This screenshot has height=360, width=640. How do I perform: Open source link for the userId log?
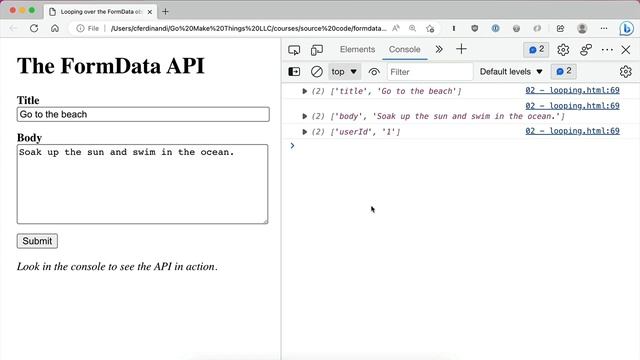[x=572, y=131]
